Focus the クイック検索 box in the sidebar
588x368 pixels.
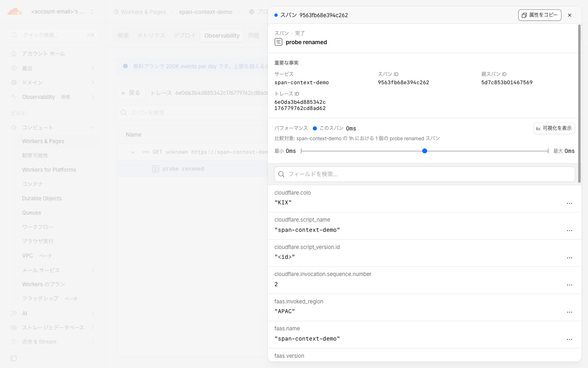53,35
